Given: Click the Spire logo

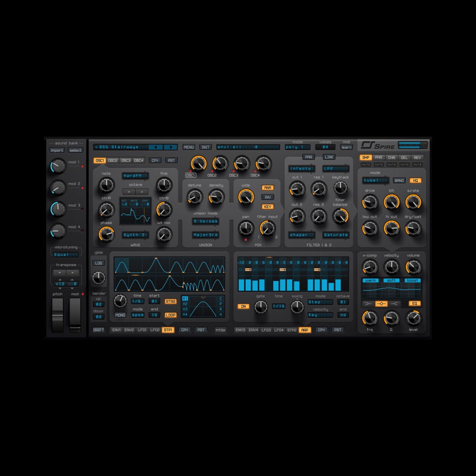Looking at the screenshot, I should coord(378,145).
